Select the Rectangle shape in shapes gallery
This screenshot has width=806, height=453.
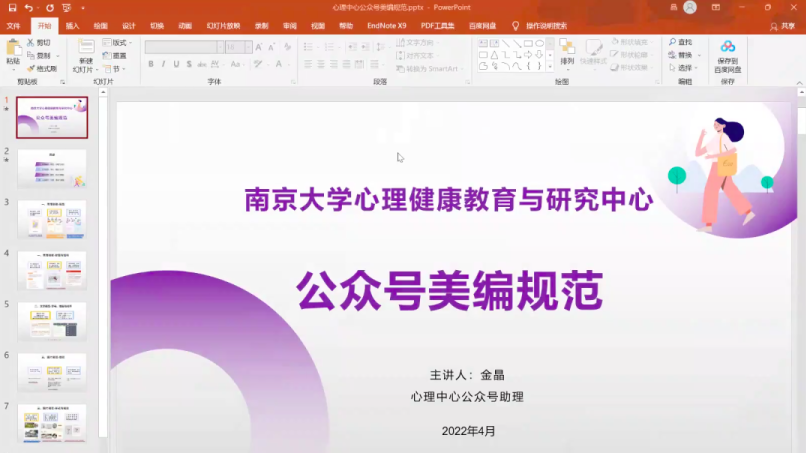pos(528,44)
